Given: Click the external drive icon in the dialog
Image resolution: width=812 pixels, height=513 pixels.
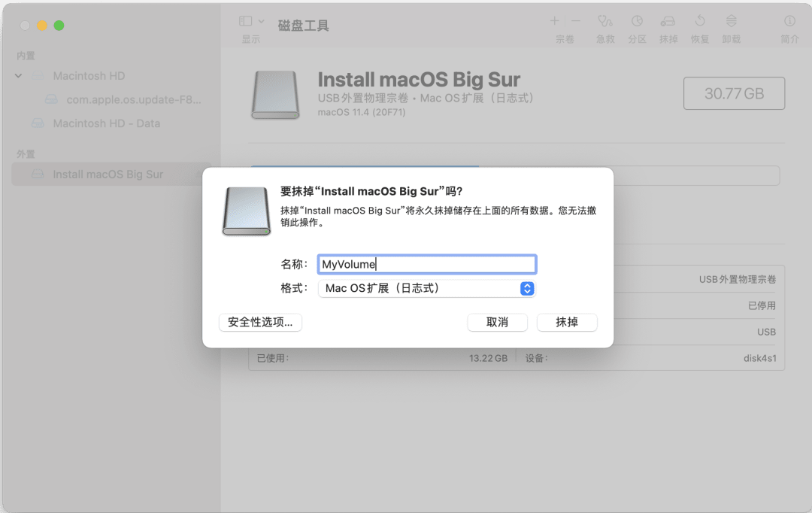Looking at the screenshot, I should pos(246,211).
